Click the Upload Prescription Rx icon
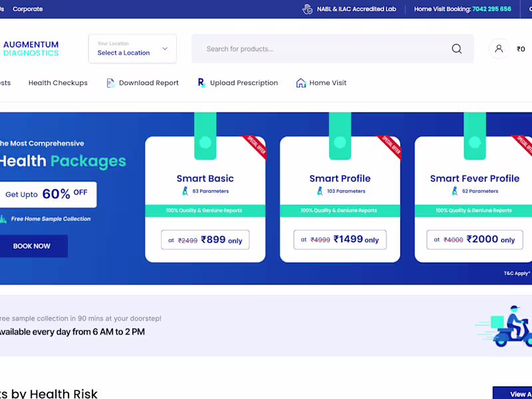Viewport: 532px width, 399px height. [x=201, y=82]
